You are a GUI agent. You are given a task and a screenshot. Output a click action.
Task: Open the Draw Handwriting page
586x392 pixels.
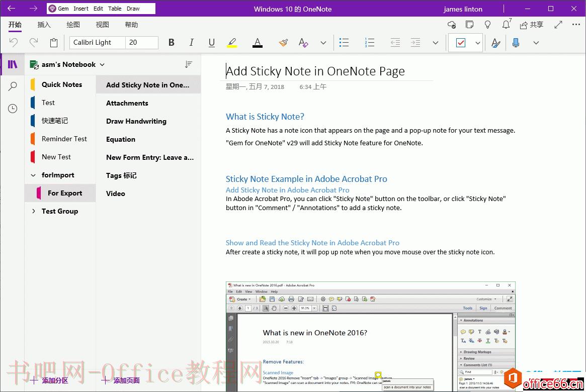[x=148, y=121]
